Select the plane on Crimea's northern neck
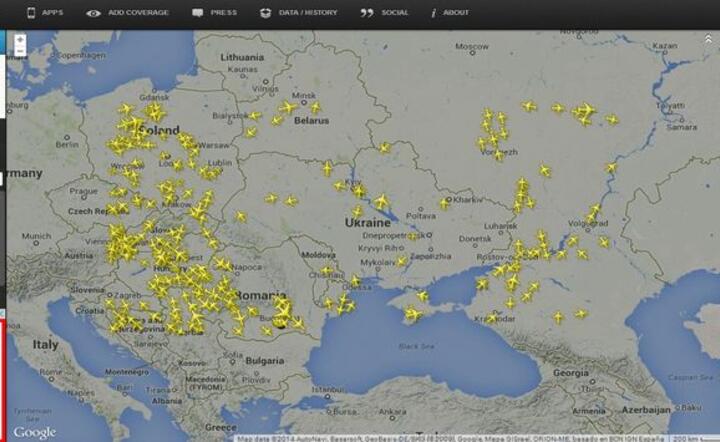Viewport: 720px width, 442px height. pyautogui.click(x=422, y=296)
